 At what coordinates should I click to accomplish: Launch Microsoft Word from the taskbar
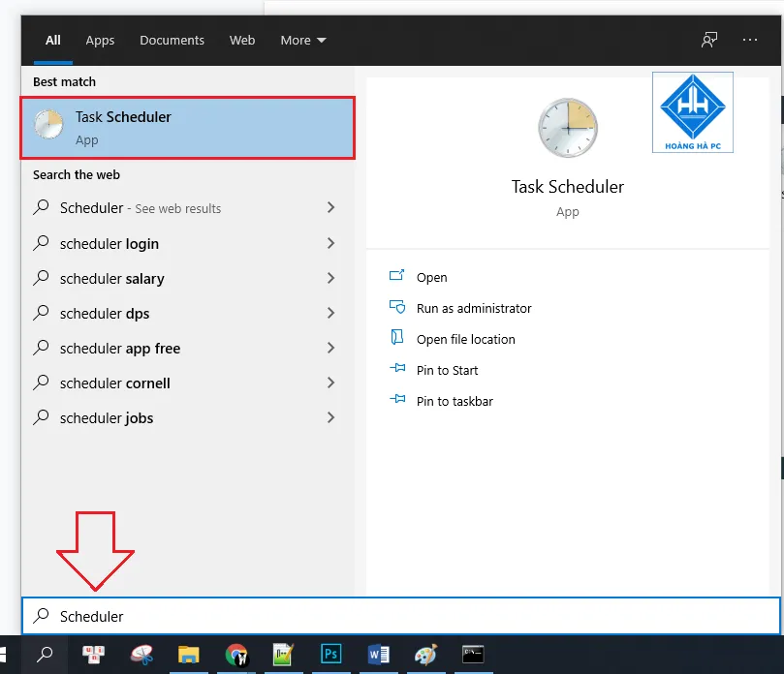pyautogui.click(x=379, y=655)
